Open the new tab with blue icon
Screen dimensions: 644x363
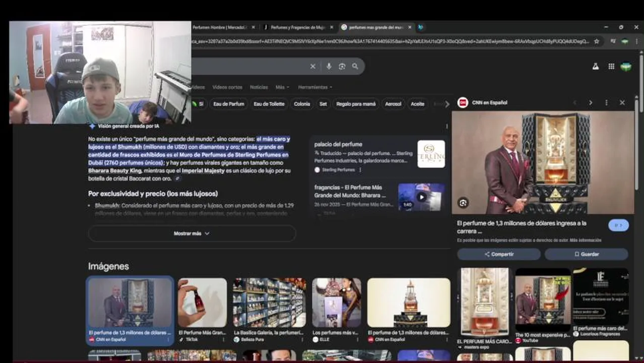[420, 27]
